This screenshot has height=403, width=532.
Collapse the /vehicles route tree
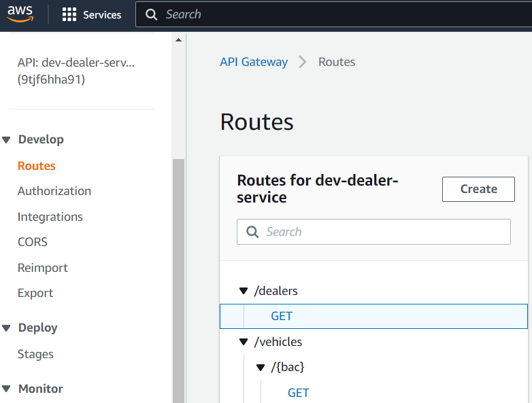244,342
